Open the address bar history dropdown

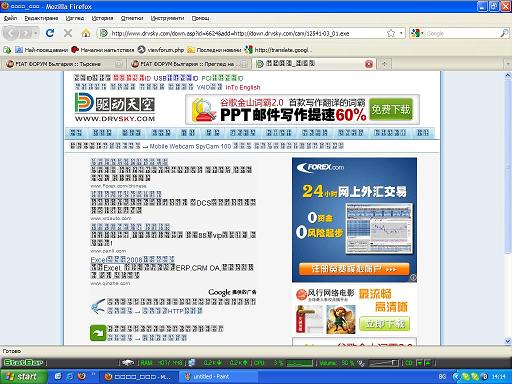point(401,33)
